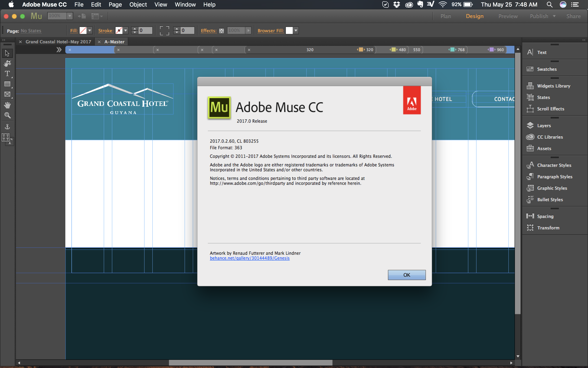Select the Selection arrow tool
The width and height of the screenshot is (588, 368).
pos(7,53)
